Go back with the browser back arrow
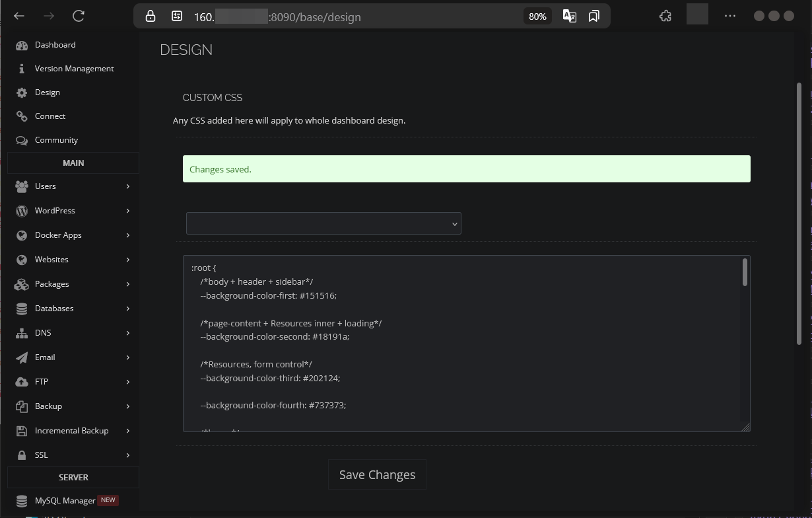The height and width of the screenshot is (518, 812). pyautogui.click(x=19, y=16)
